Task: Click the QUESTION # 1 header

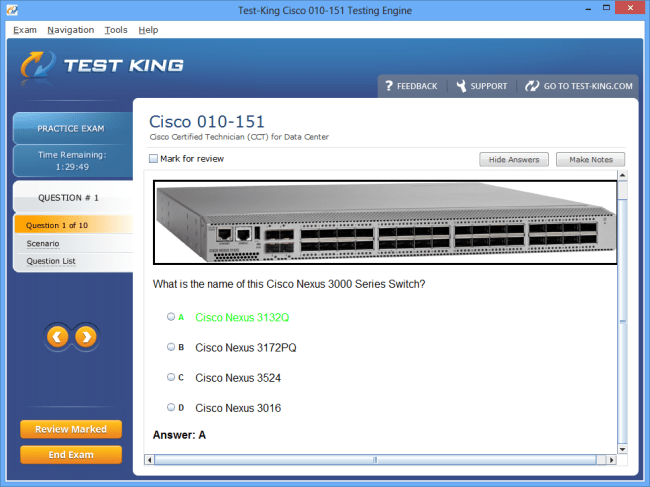Action: [73, 197]
